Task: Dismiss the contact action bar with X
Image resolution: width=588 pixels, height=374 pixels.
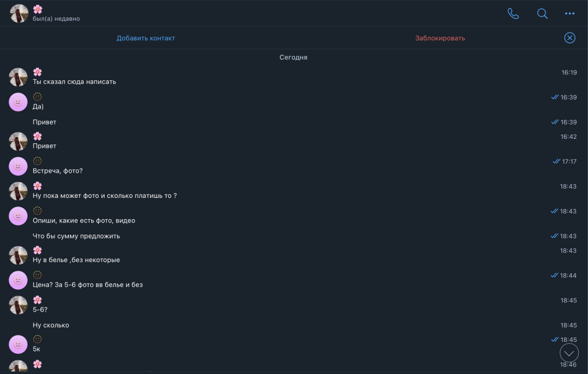Action: tap(570, 38)
